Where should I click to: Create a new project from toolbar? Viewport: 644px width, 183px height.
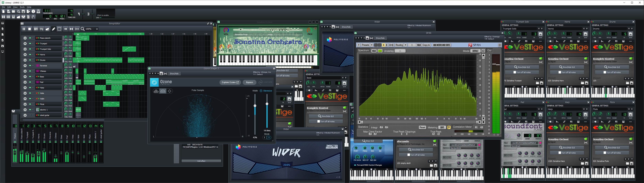point(3,11)
